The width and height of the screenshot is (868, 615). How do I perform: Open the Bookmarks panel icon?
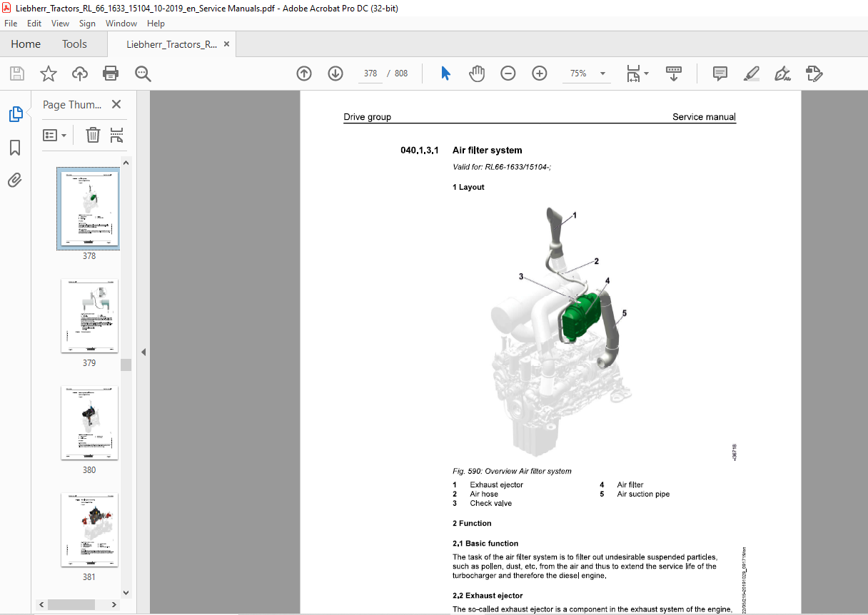coord(15,148)
